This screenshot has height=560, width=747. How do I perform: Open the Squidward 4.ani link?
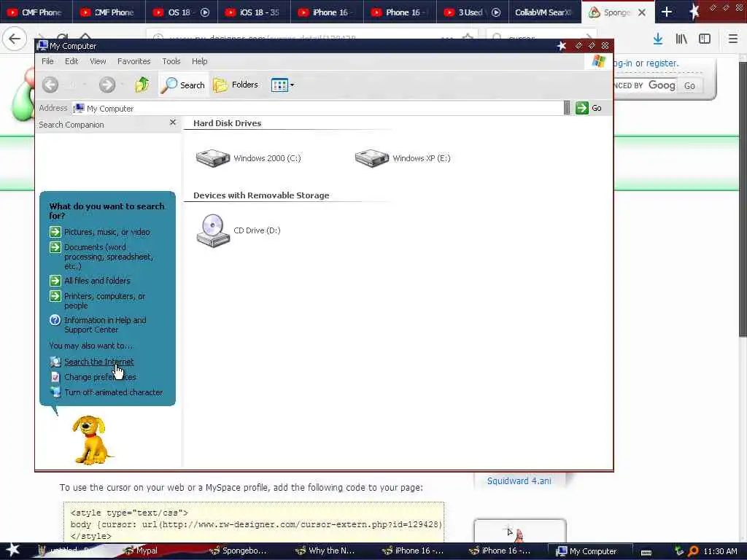519,481
